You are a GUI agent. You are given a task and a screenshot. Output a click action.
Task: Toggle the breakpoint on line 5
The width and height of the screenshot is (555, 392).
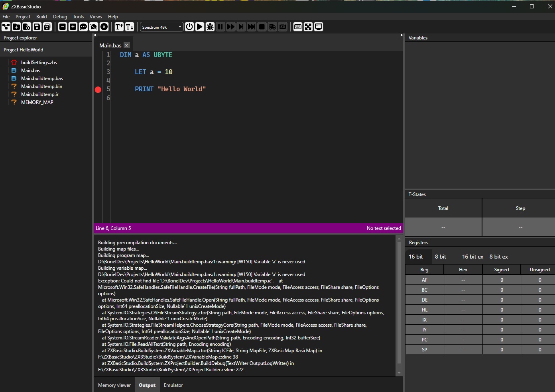coord(98,90)
